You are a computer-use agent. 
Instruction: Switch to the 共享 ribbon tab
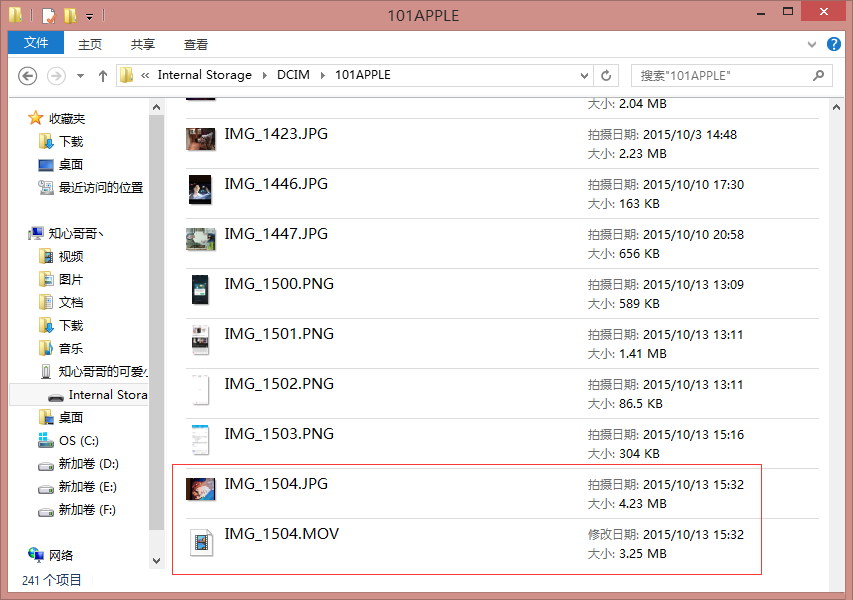[143, 45]
